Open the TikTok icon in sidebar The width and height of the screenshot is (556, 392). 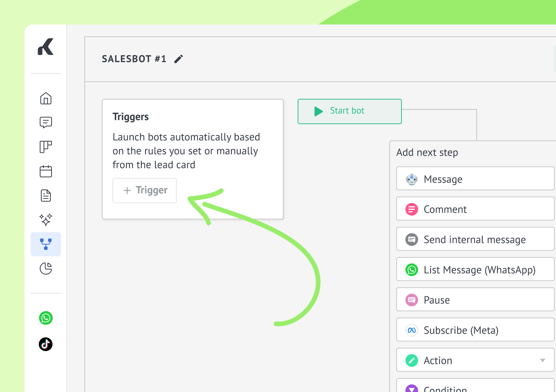tap(46, 344)
